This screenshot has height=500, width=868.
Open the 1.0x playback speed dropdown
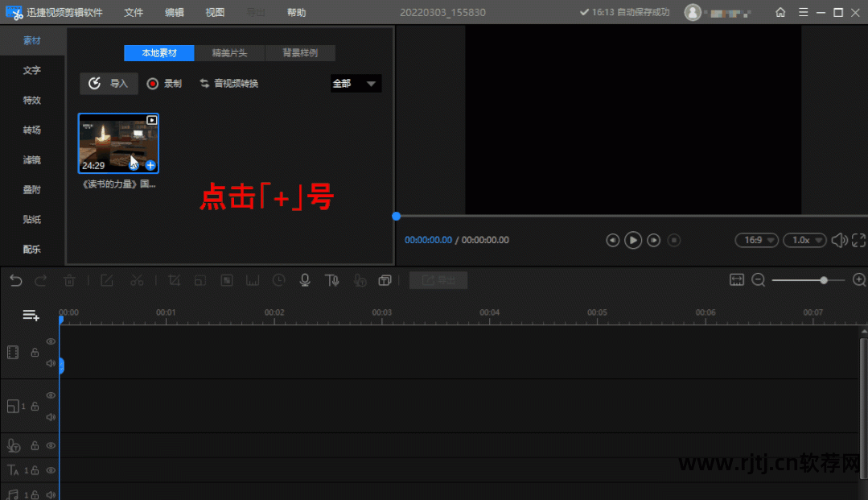805,240
